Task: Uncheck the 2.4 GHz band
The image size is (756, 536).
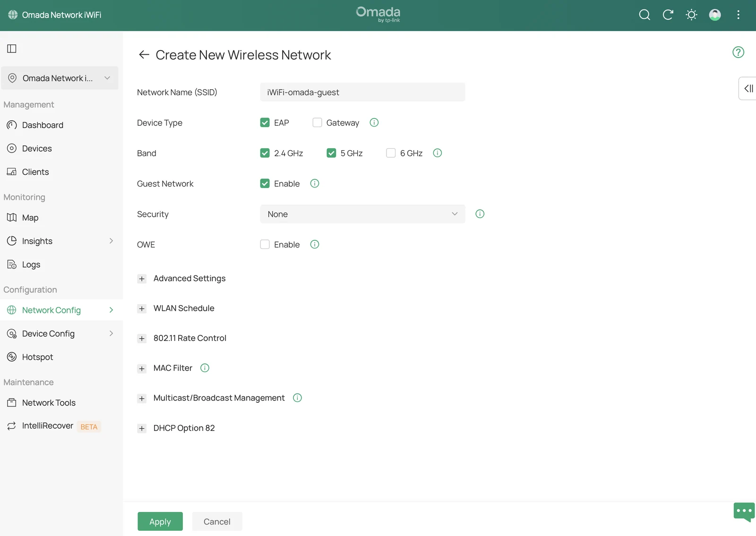Action: 265,153
